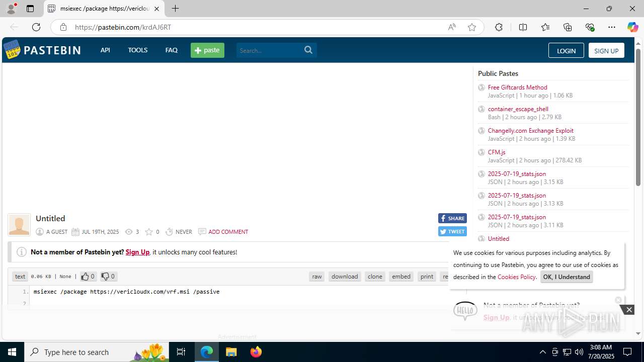Open volume control in system tray
This screenshot has width=644, height=362.
[579, 352]
